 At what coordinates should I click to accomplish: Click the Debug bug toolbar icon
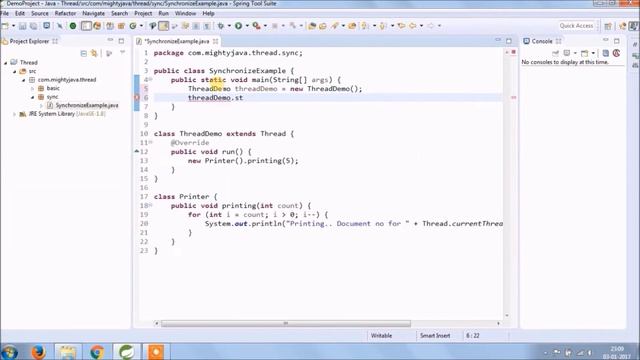[221, 26]
